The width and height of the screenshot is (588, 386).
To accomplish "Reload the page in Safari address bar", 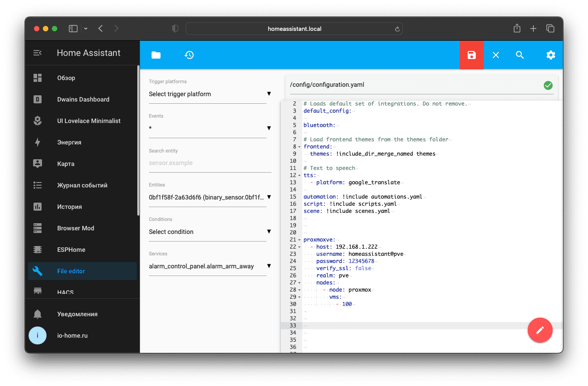I will (x=397, y=29).
